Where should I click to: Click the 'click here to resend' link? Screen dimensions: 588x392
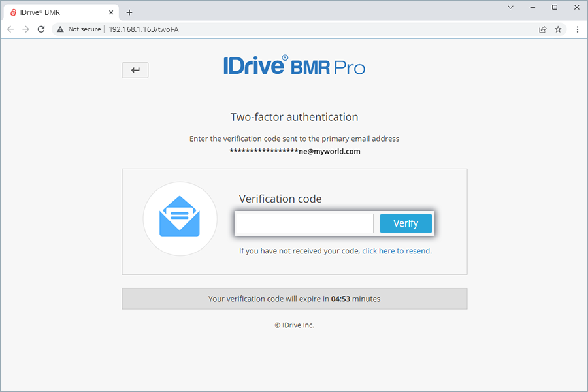pyautogui.click(x=397, y=251)
